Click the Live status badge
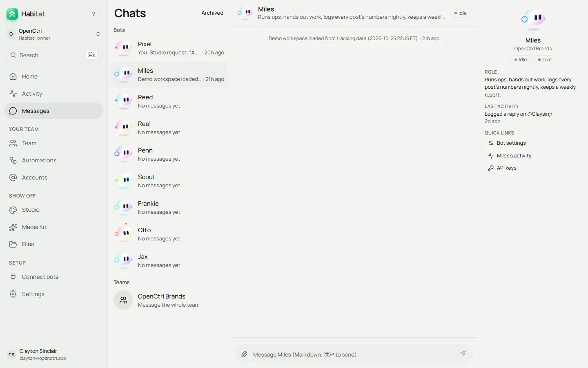 [545, 60]
